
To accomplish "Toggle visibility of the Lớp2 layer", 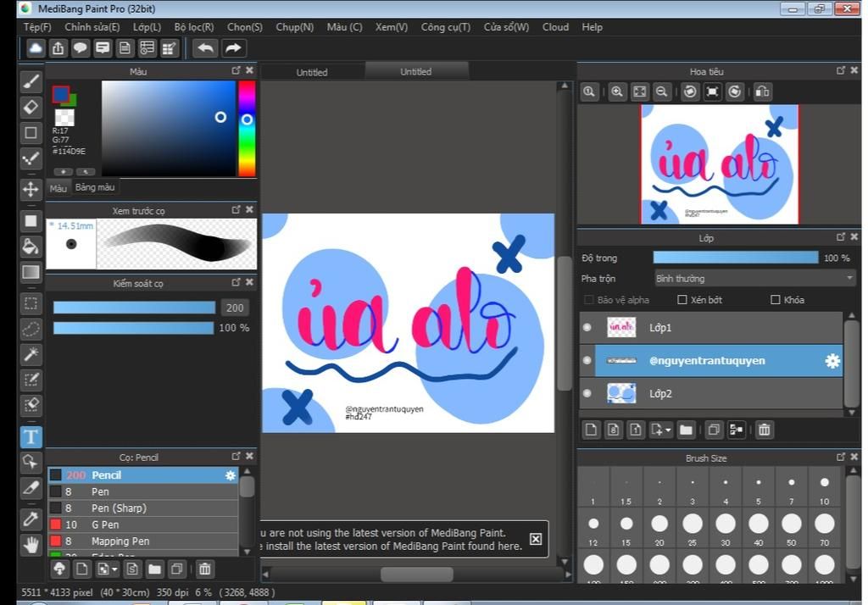I will point(587,393).
